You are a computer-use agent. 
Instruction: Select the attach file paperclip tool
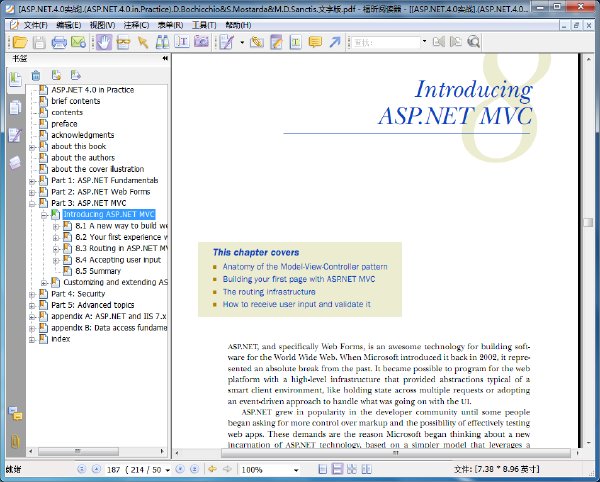click(x=257, y=42)
